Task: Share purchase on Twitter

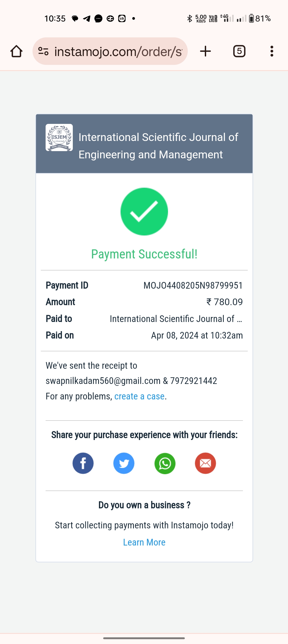Action: [x=124, y=463]
